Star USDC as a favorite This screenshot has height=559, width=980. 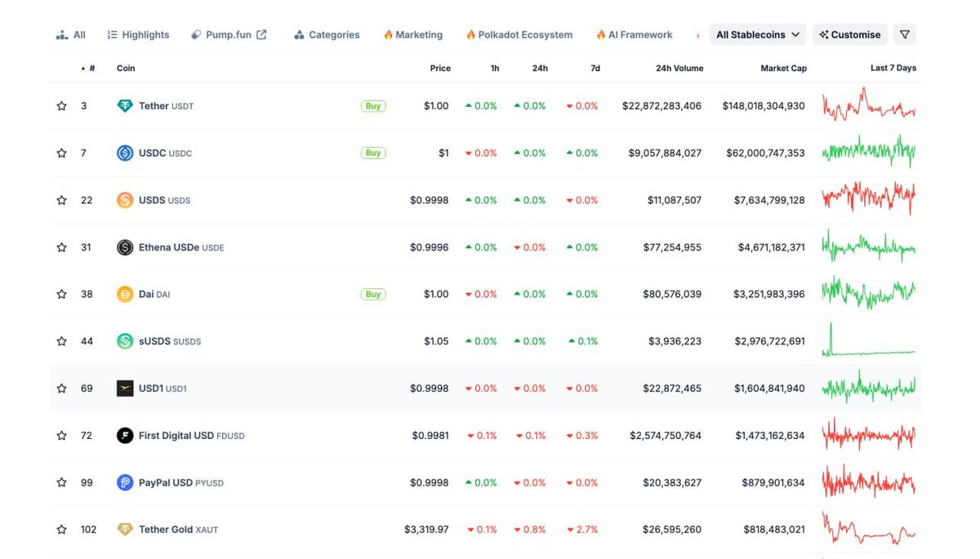click(x=61, y=153)
